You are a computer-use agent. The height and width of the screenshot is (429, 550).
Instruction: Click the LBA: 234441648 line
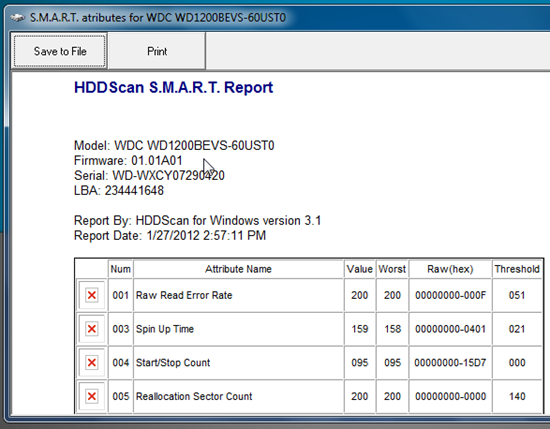pyautogui.click(x=119, y=190)
